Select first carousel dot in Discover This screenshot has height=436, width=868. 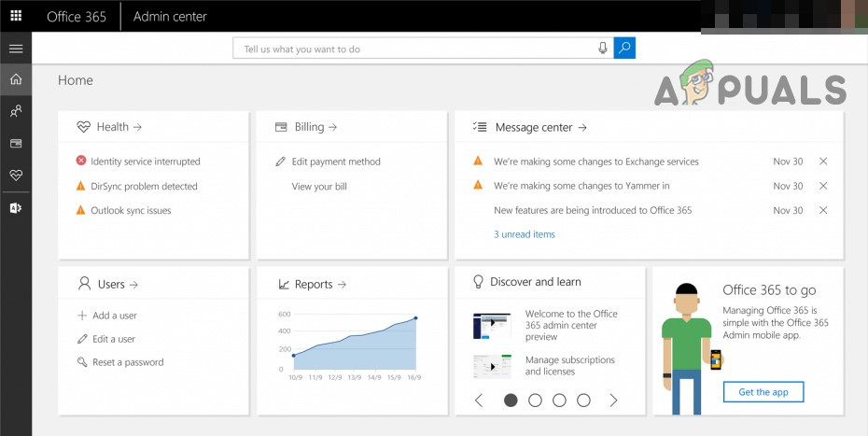point(511,401)
